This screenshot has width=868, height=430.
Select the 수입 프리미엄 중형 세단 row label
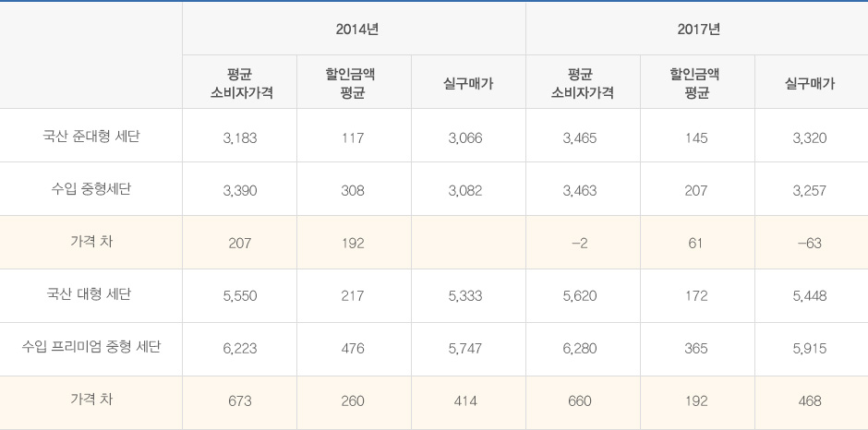click(91, 348)
